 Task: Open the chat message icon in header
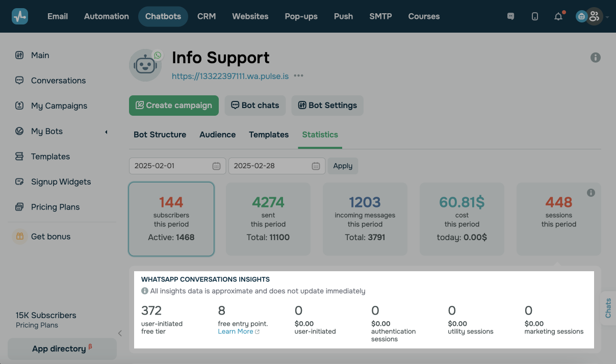click(510, 16)
